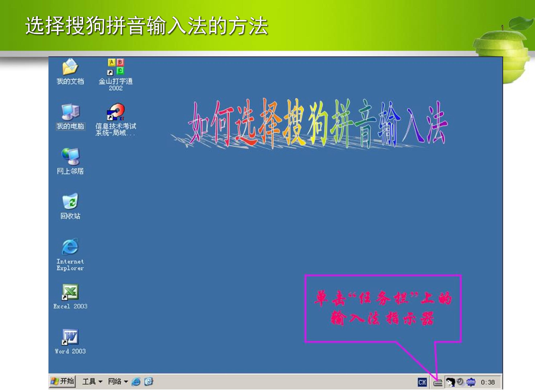Click the blue tray icon beside the clock
The width and height of the screenshot is (535, 392).
tap(471, 382)
